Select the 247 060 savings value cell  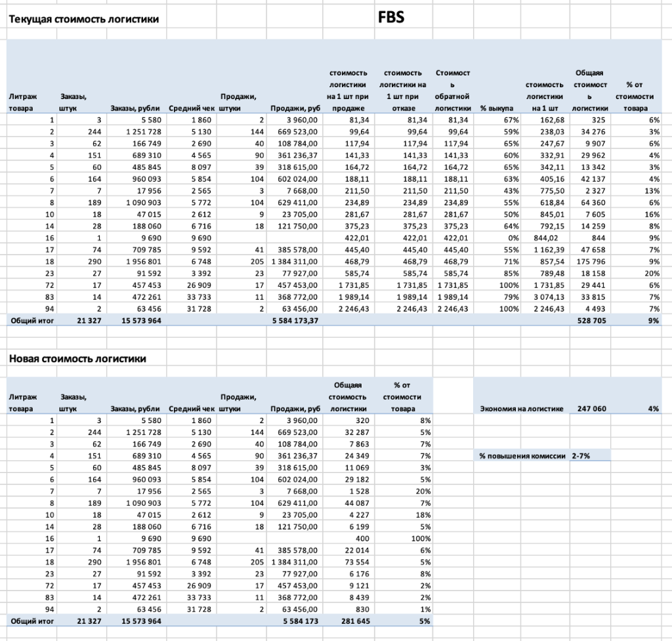click(591, 409)
